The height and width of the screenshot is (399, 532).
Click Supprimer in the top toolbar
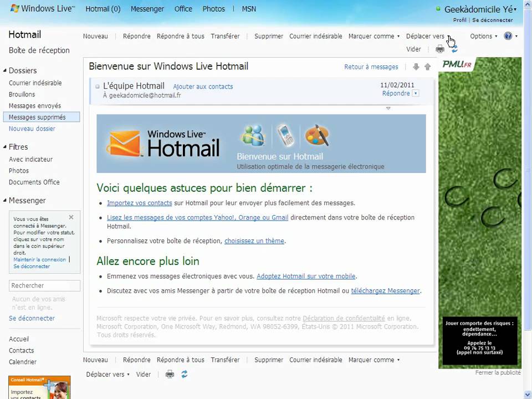click(x=269, y=37)
